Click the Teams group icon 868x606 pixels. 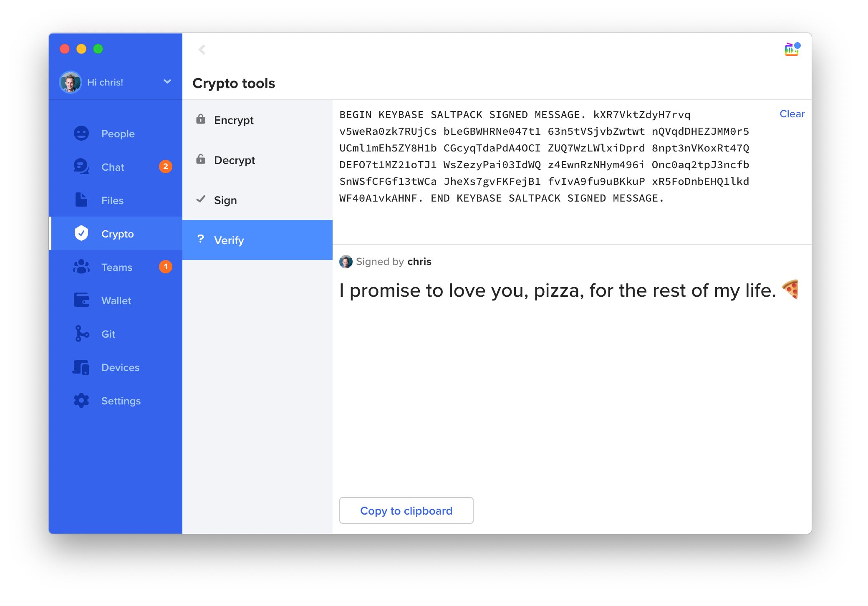(x=81, y=267)
